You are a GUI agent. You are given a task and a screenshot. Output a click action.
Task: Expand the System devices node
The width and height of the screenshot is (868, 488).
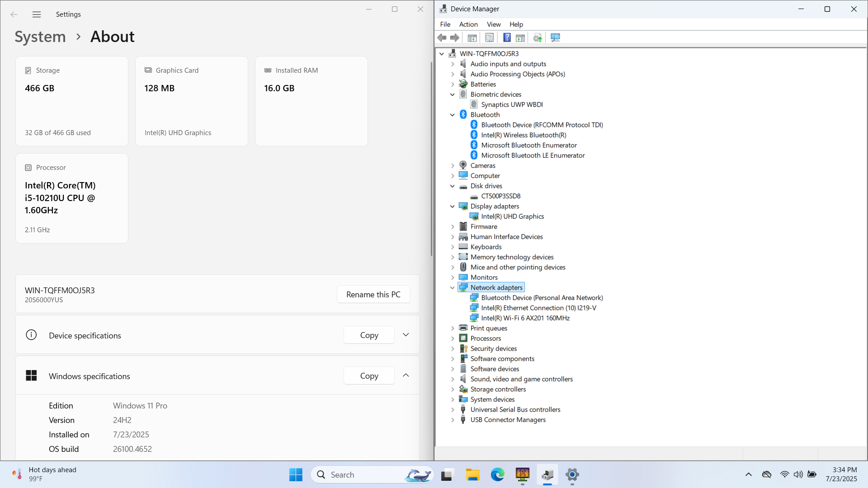click(453, 399)
